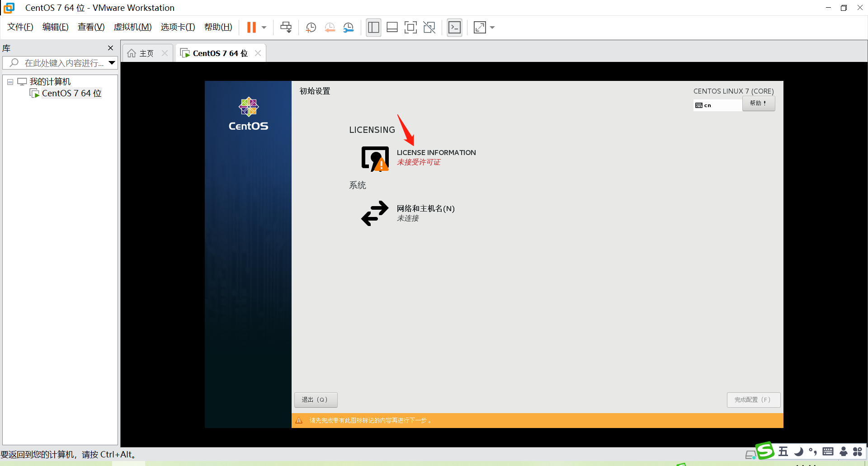
Task: Open the 文件(F) menu
Action: pyautogui.click(x=20, y=27)
